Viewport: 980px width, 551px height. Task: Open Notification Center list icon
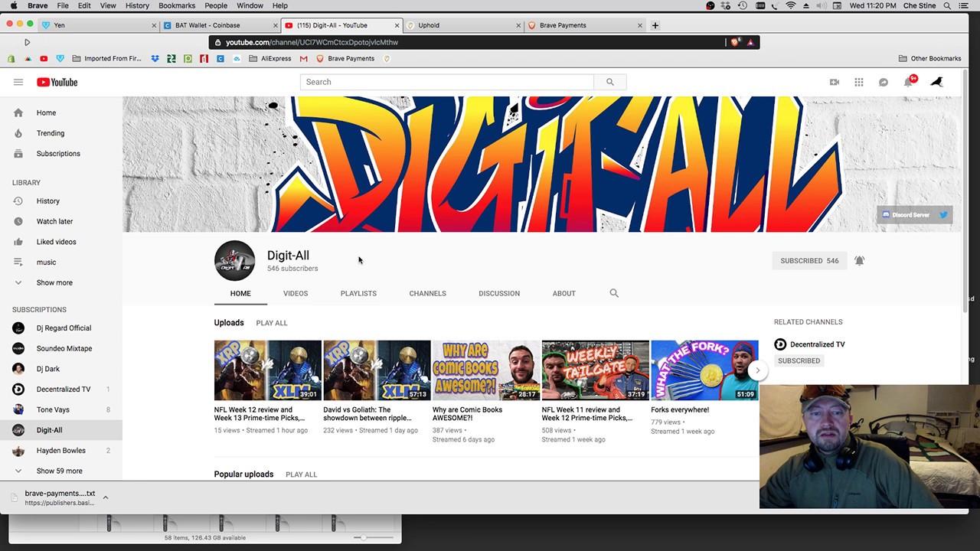coord(964,5)
